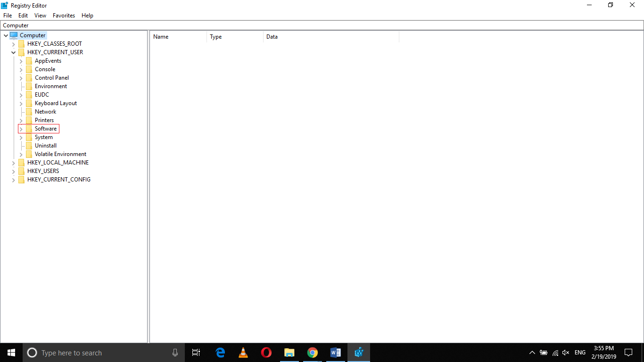
Task: Open File Explorer from the taskbar
Action: (289, 353)
